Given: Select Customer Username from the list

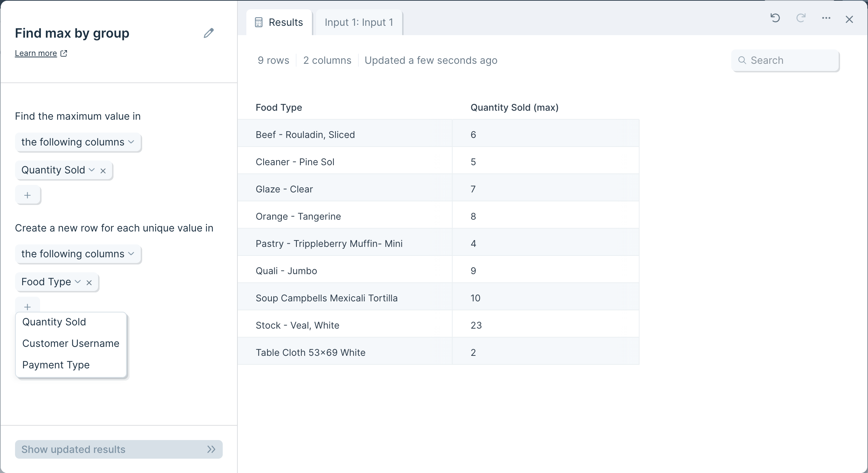Looking at the screenshot, I should pos(71,343).
